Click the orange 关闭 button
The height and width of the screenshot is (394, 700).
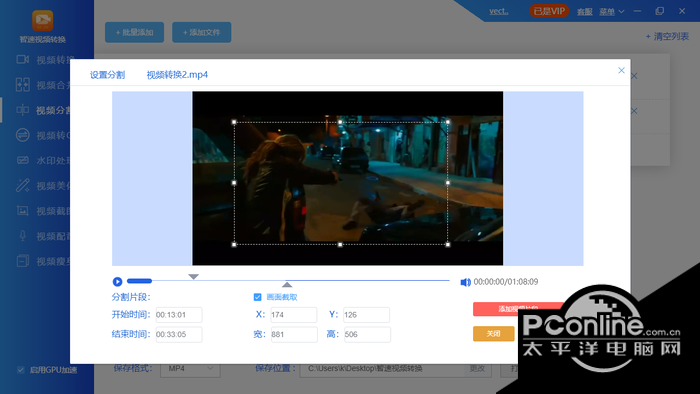(x=493, y=334)
